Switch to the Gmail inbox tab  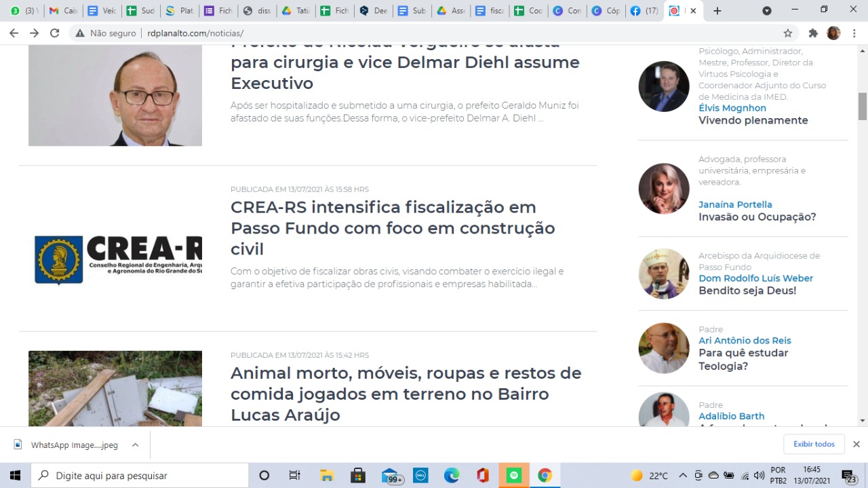point(63,11)
